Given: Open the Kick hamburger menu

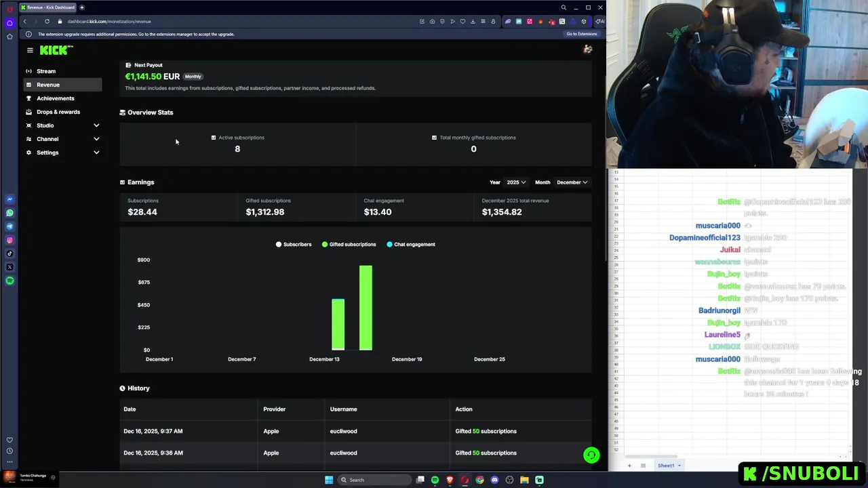Looking at the screenshot, I should pos(30,50).
